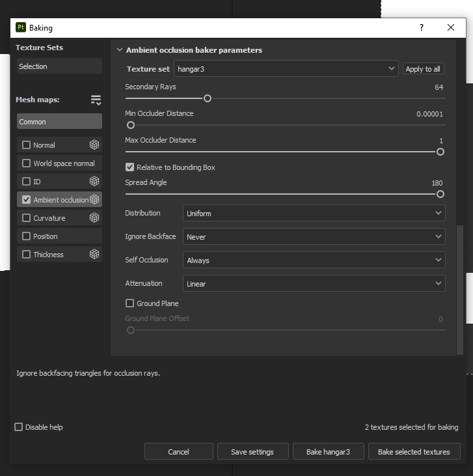Open the Texture set hangar3 dropdown
This screenshot has height=476, width=473.
tap(286, 69)
